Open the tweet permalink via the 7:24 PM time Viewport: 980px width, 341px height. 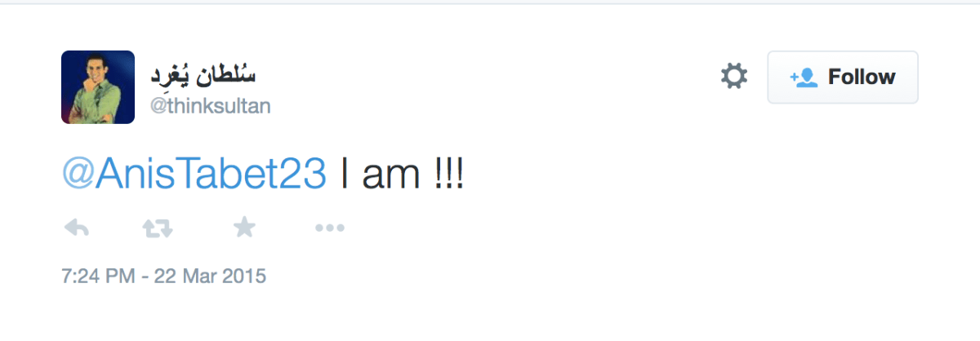coord(97,276)
